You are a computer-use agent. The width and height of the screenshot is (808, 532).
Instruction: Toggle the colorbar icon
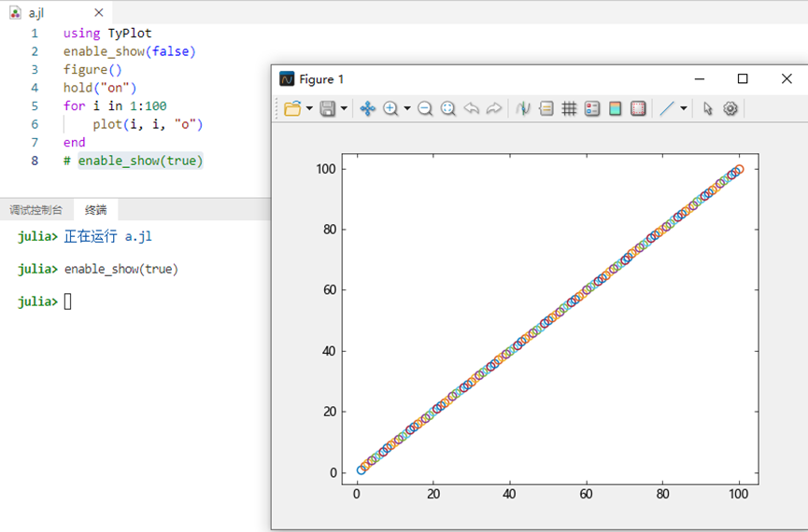[615, 108]
